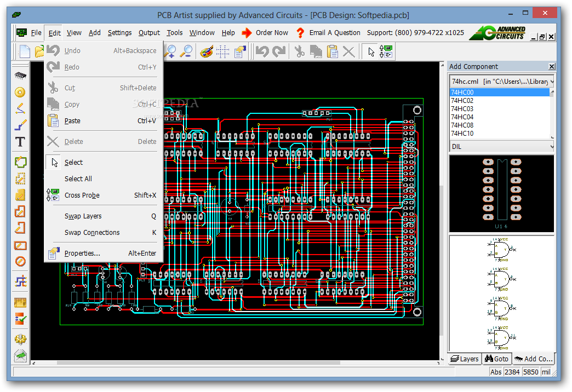Click the envelope order PCB icon
Viewport: 572px width, 392px height.
(x=20, y=355)
